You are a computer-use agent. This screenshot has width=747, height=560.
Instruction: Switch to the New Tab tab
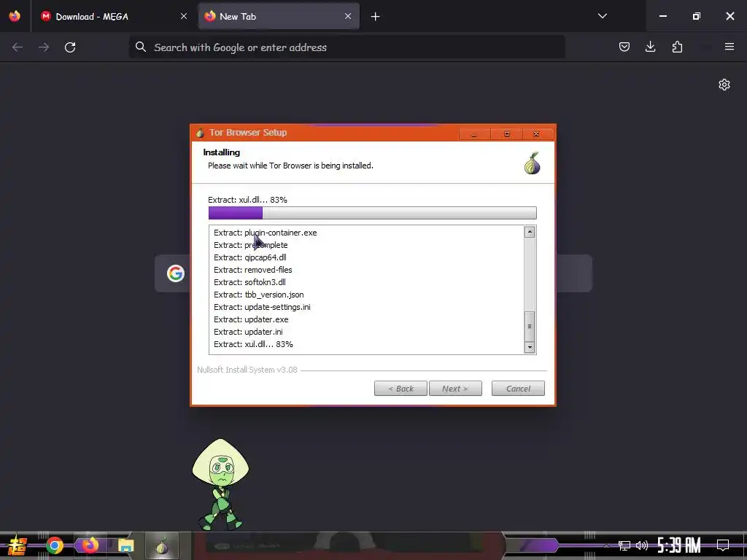tap(279, 17)
